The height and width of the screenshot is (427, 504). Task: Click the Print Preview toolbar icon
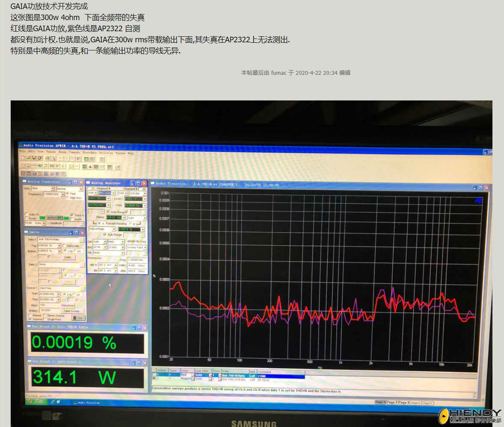53,158
